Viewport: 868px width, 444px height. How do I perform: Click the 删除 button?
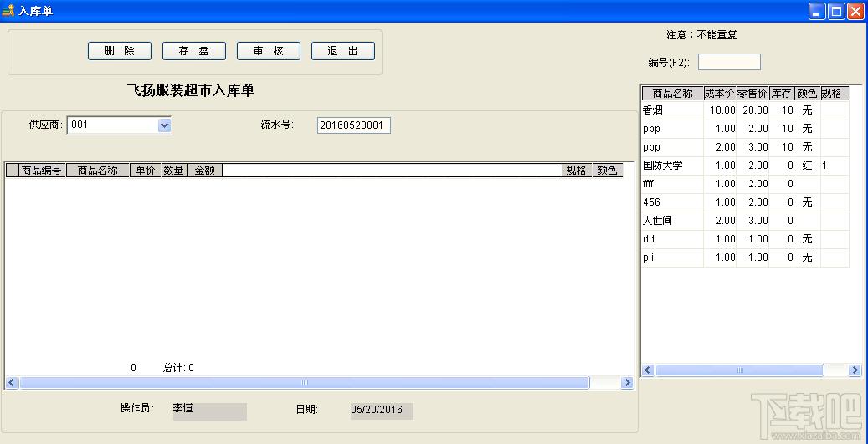120,51
